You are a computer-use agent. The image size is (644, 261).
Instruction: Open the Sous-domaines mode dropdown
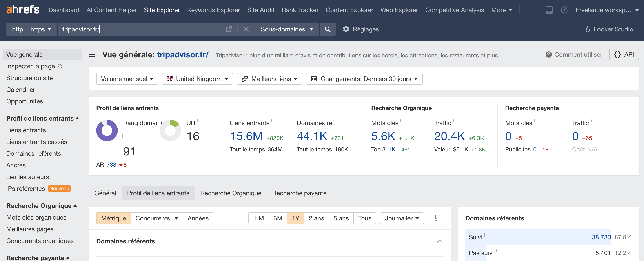[287, 29]
